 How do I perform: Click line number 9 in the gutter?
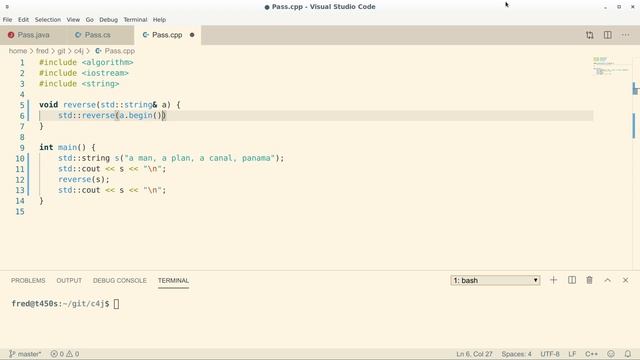point(22,148)
